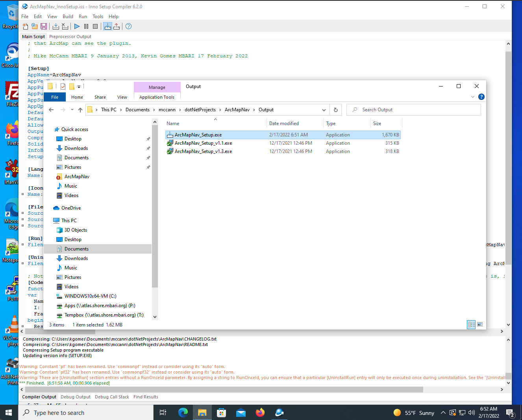Switch to Large icons view in Explorer
The image size is (522, 420).
(480, 324)
